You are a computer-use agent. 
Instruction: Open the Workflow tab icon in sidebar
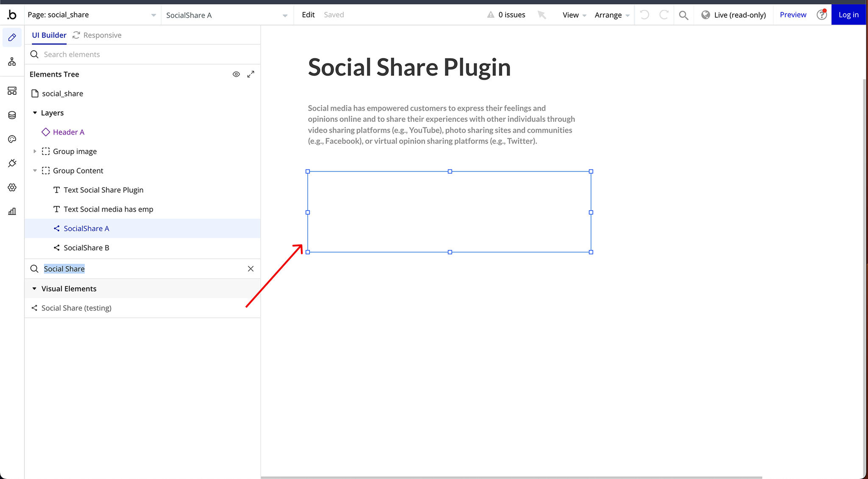12,62
